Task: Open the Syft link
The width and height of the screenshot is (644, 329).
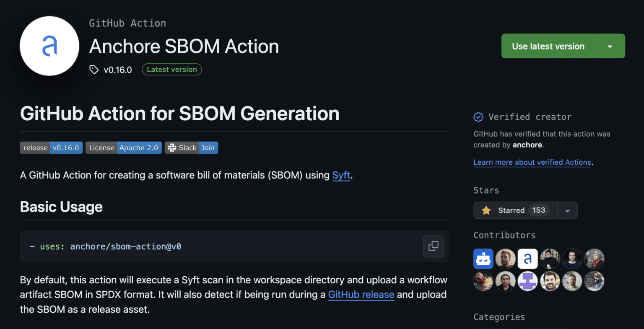Action: pyautogui.click(x=341, y=175)
